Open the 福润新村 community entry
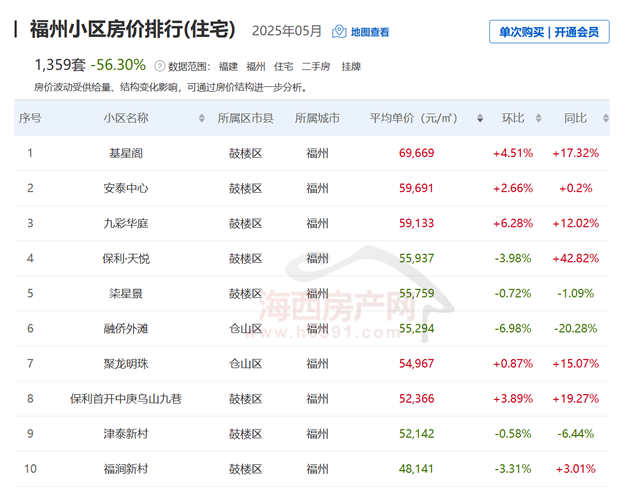640x498 pixels. [x=126, y=469]
